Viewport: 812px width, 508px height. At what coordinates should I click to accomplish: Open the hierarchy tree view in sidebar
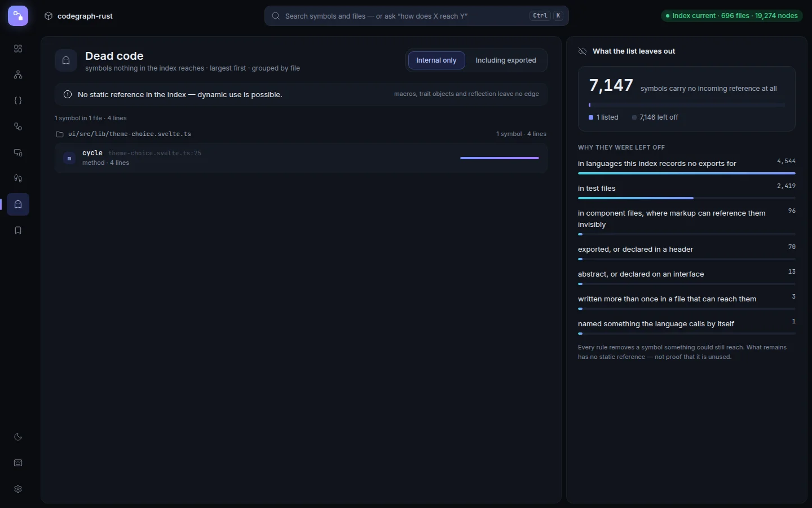tap(18, 75)
